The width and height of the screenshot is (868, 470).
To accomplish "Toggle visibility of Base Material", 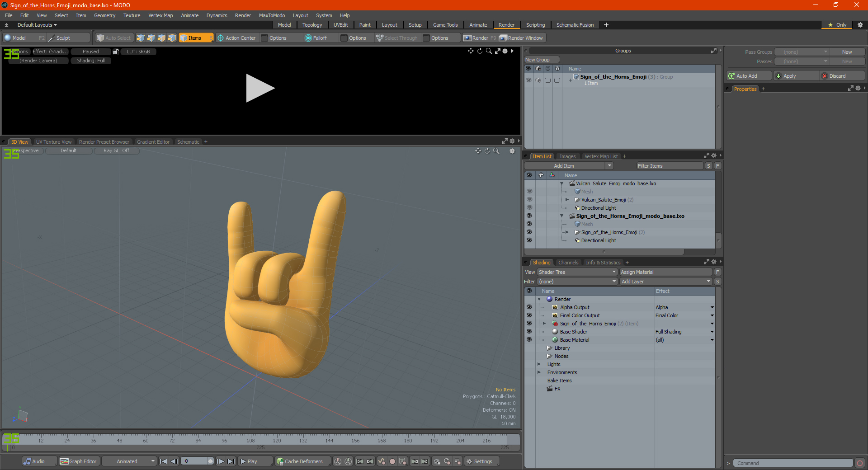I will pos(529,340).
